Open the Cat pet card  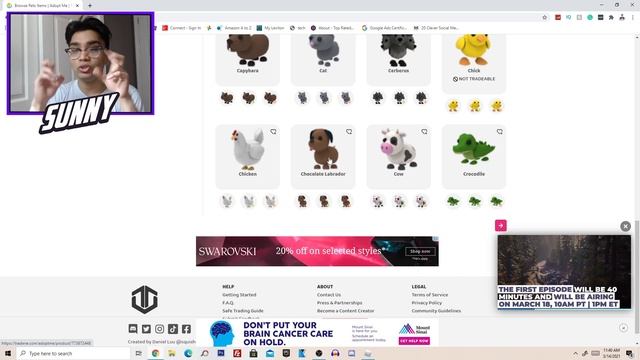[x=323, y=59]
